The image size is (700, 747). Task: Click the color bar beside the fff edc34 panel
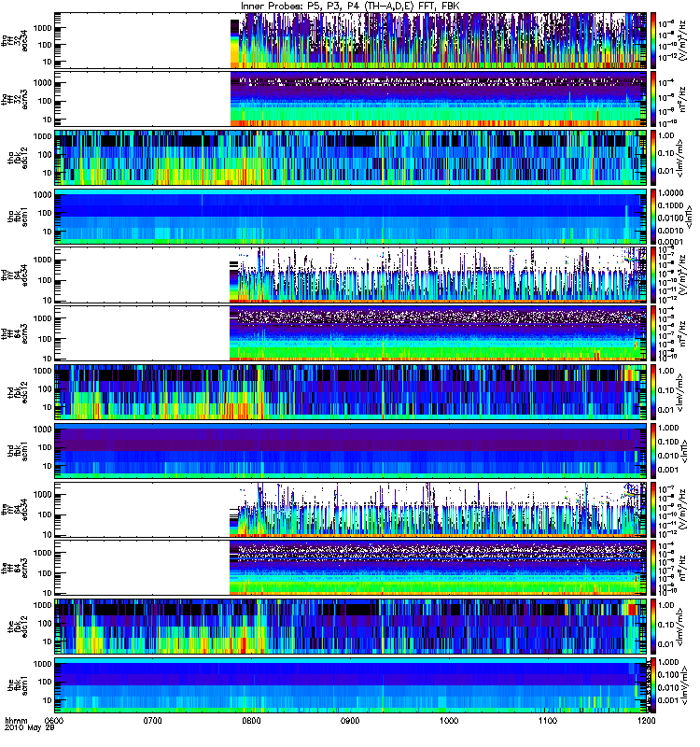tap(653, 510)
